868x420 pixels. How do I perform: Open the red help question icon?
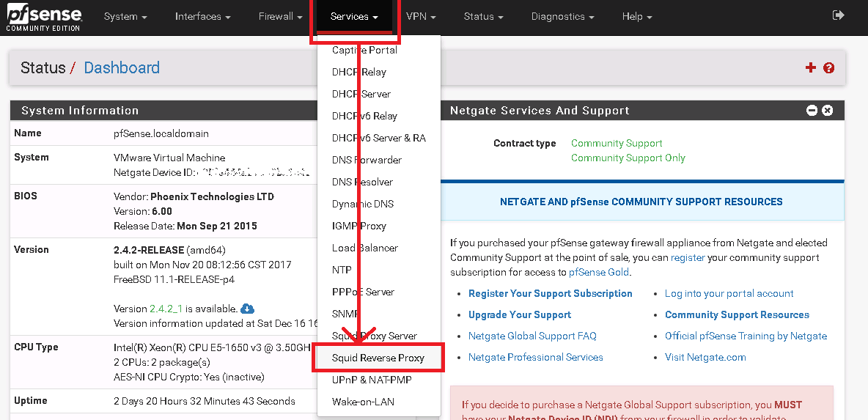point(828,68)
